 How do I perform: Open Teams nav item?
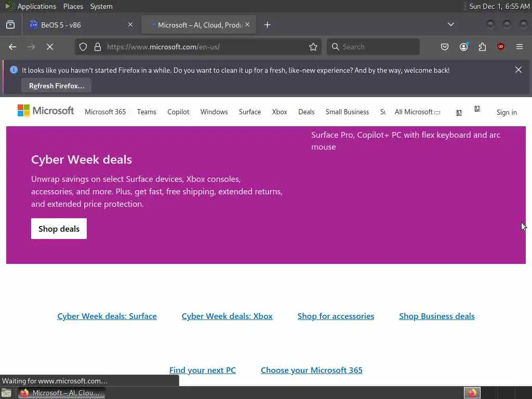(147, 112)
